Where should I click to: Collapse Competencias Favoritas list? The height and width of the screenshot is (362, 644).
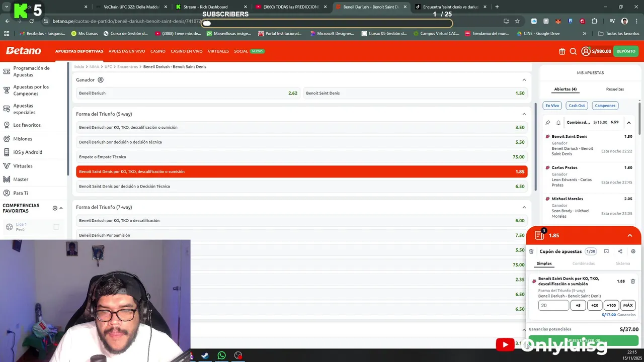point(61,208)
